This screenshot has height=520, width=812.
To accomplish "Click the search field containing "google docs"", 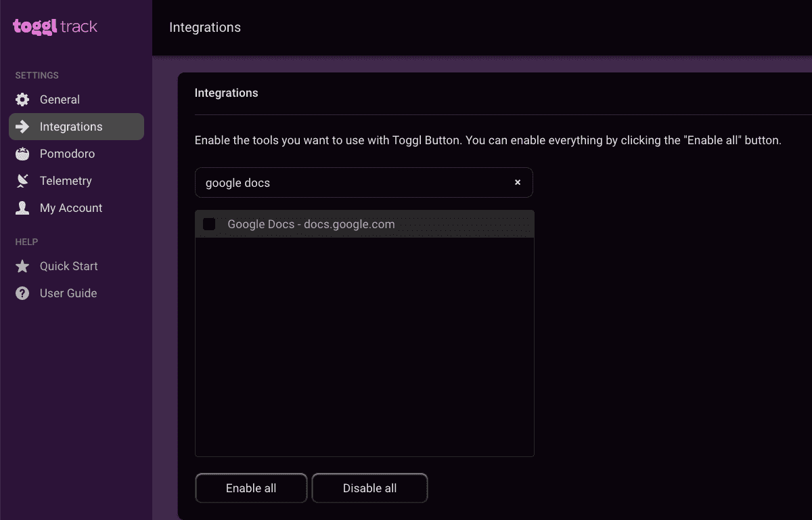I will tap(352, 183).
